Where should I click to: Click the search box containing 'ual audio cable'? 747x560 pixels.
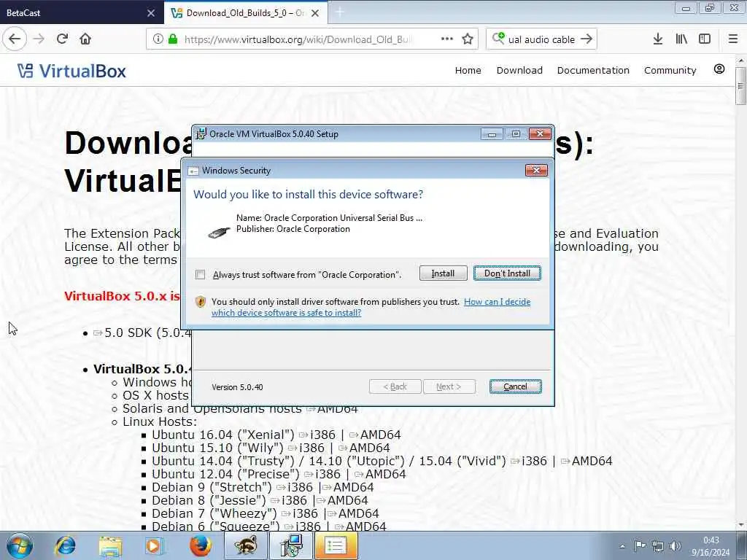(x=542, y=39)
